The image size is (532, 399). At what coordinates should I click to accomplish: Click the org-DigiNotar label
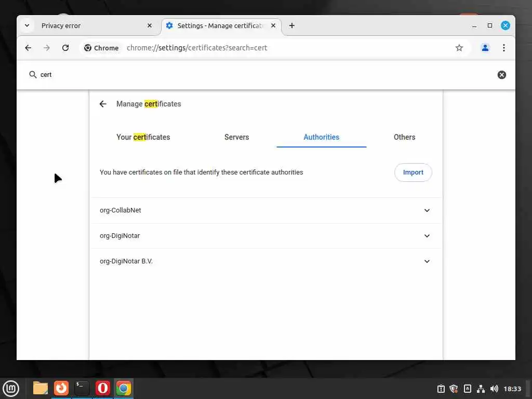tap(120, 236)
